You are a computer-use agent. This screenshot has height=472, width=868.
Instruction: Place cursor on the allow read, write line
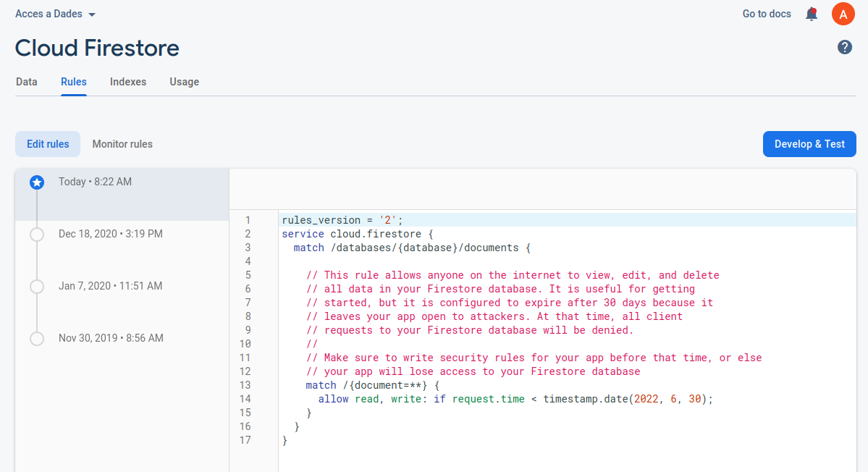(x=515, y=399)
